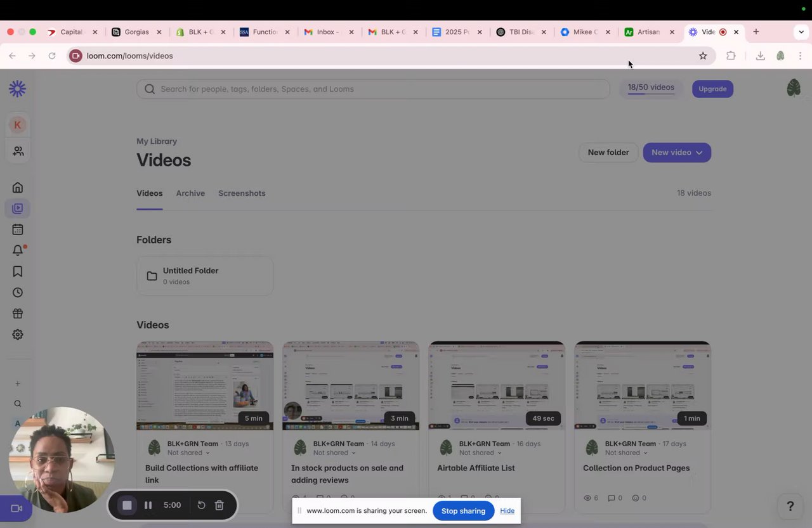Open the Build Collections with affiliate link thumbnail

point(205,385)
